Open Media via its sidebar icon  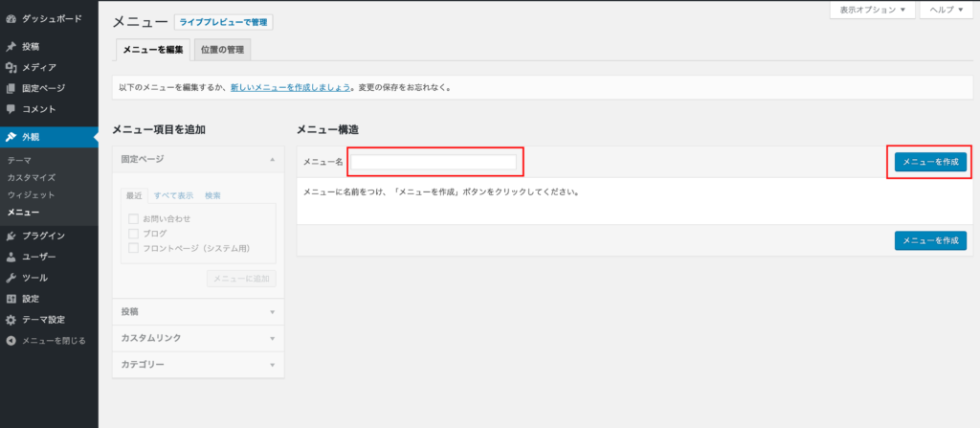click(x=11, y=67)
